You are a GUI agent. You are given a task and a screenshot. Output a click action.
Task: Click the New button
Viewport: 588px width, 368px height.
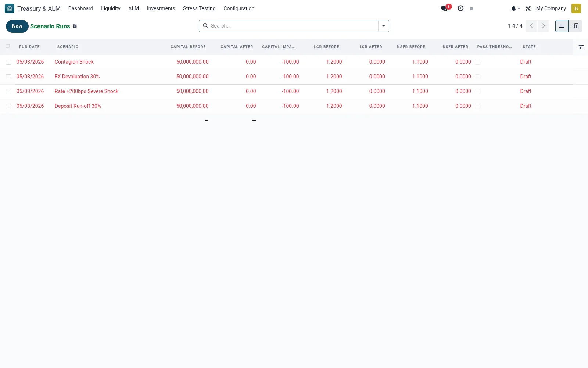[x=17, y=26]
